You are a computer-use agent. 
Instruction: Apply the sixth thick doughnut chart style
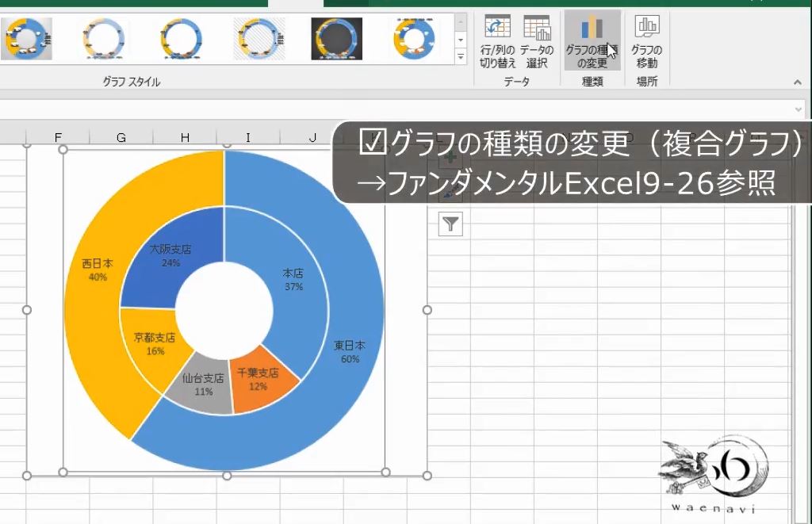click(414, 39)
